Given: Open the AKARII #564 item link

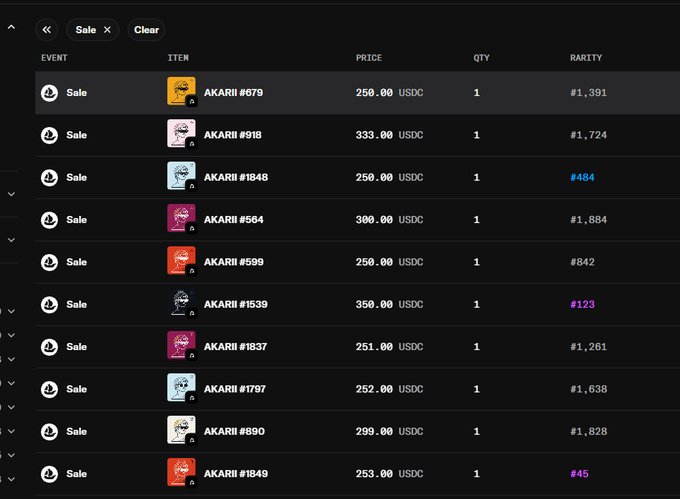Looking at the screenshot, I should click(234, 220).
